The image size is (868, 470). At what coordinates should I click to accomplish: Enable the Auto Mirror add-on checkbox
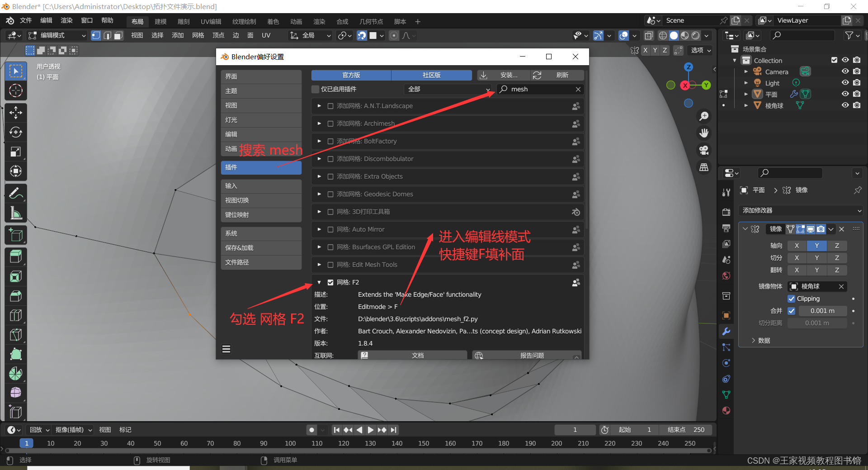click(330, 229)
